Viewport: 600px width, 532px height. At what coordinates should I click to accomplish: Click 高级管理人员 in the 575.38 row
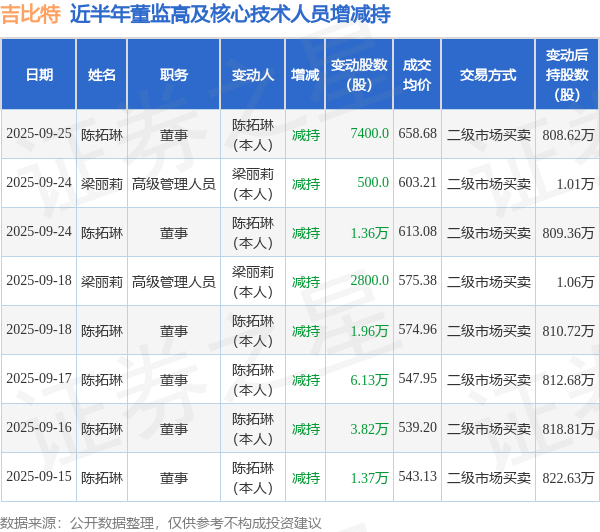pos(174,282)
